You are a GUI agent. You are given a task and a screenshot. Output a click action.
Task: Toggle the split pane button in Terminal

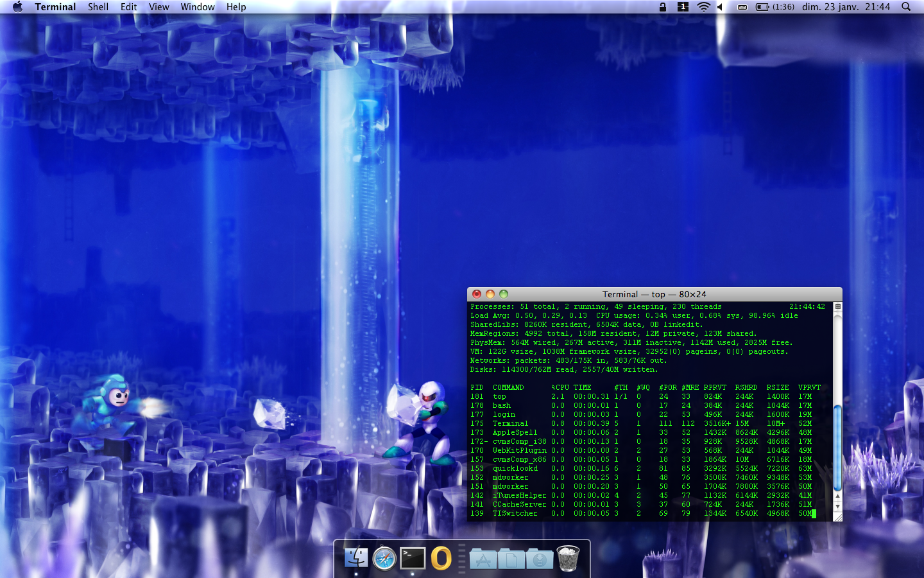pos(837,307)
